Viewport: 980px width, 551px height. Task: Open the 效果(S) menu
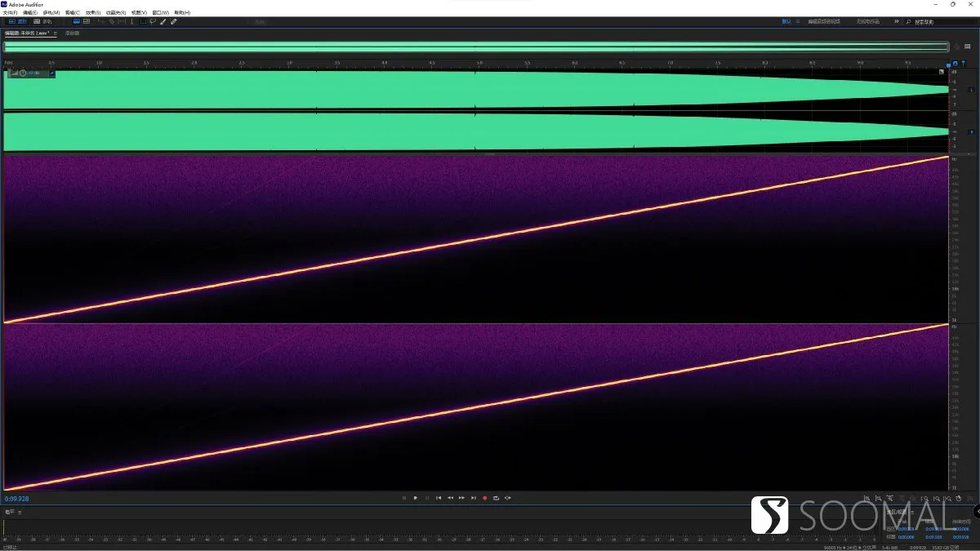tap(92, 12)
